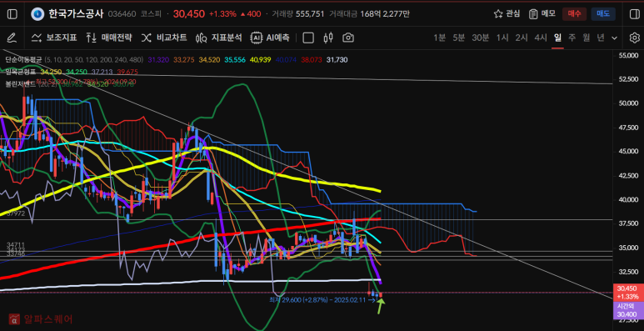Click the 일목균형표 indicator label
The height and width of the screenshot is (331, 644).
(x=20, y=72)
